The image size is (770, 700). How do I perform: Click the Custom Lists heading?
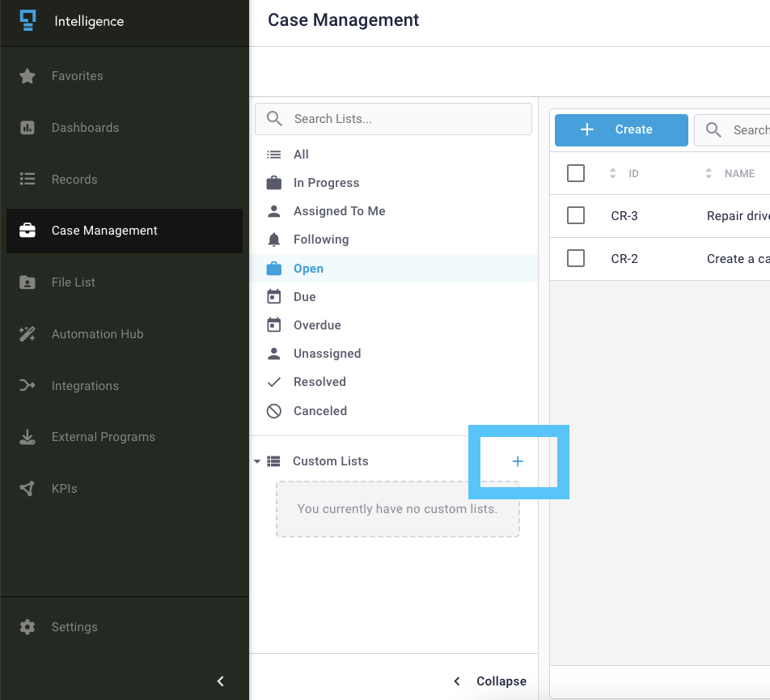coord(331,461)
